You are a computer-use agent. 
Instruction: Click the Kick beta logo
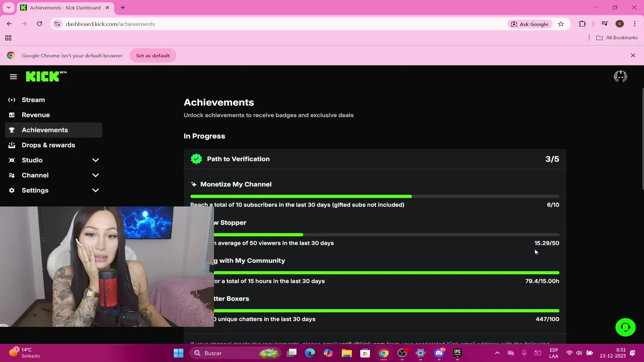click(x=46, y=76)
